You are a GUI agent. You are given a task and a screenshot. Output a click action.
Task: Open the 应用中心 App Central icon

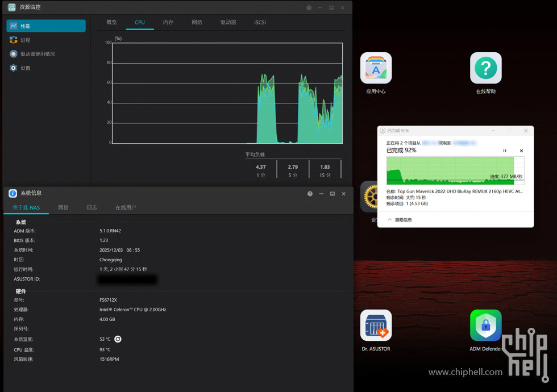coord(376,68)
